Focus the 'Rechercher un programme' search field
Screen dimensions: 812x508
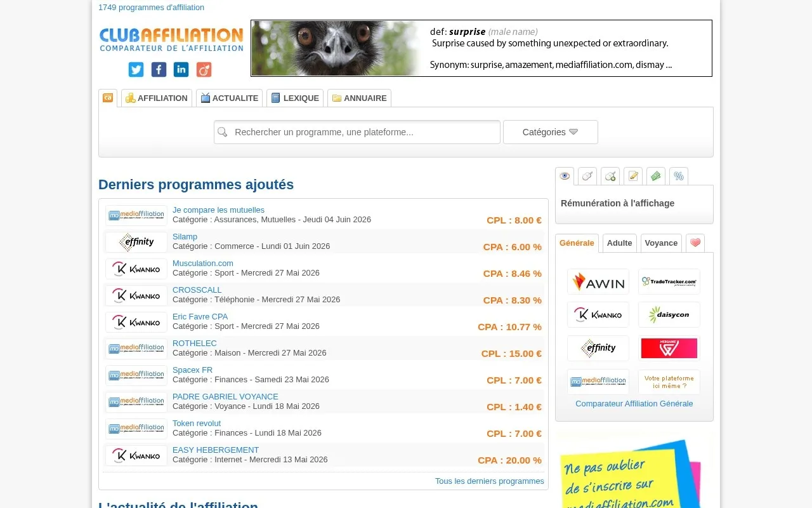pos(357,132)
